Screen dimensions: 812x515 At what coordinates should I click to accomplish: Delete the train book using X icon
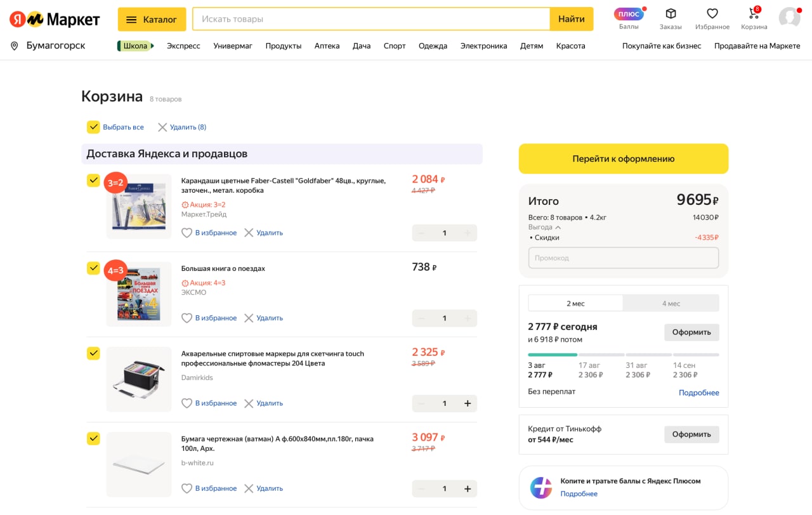pos(249,318)
